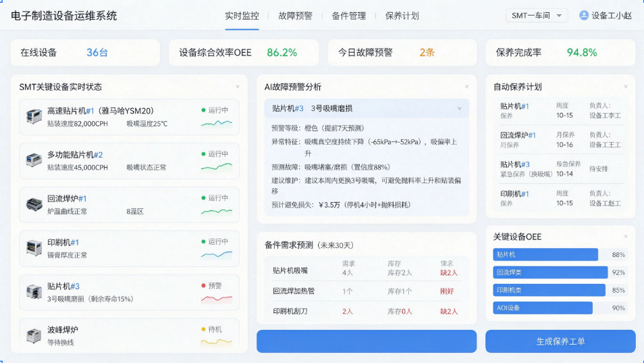Click 高速贴片机#1 运行中 status indicator
Viewport: 644px width, 363px height.
pos(215,110)
